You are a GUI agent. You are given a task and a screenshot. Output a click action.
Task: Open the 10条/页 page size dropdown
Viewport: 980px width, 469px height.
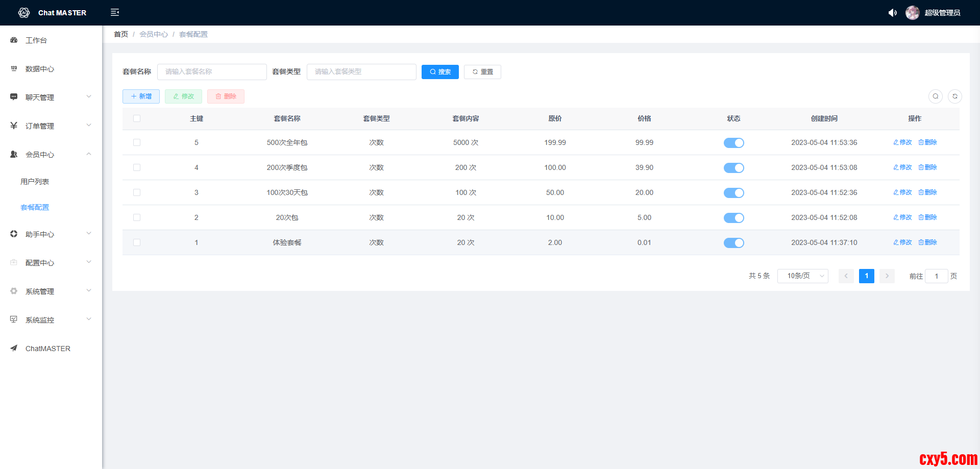click(x=802, y=276)
